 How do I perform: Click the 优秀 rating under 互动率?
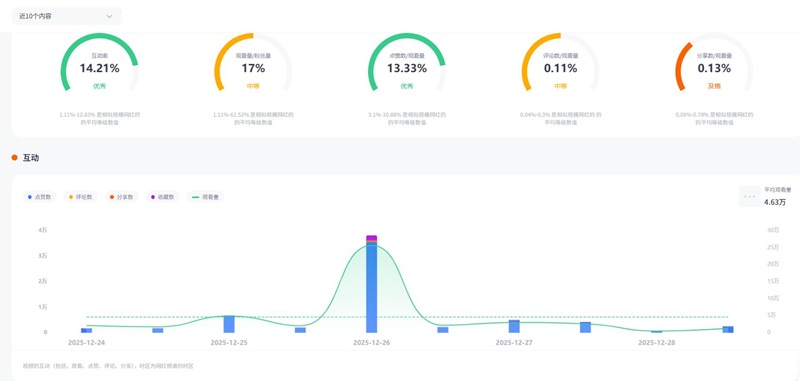tap(99, 86)
